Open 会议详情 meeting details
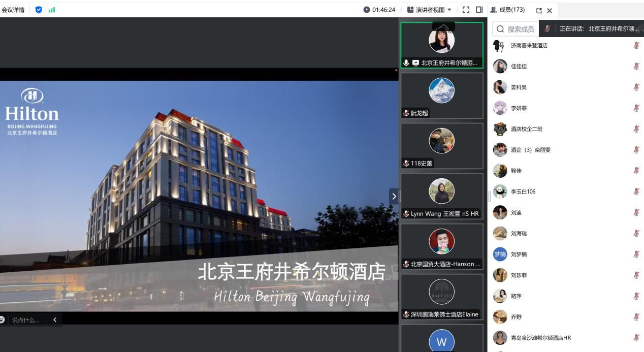Screen dimensions: 644x352 pyautogui.click(x=13, y=10)
